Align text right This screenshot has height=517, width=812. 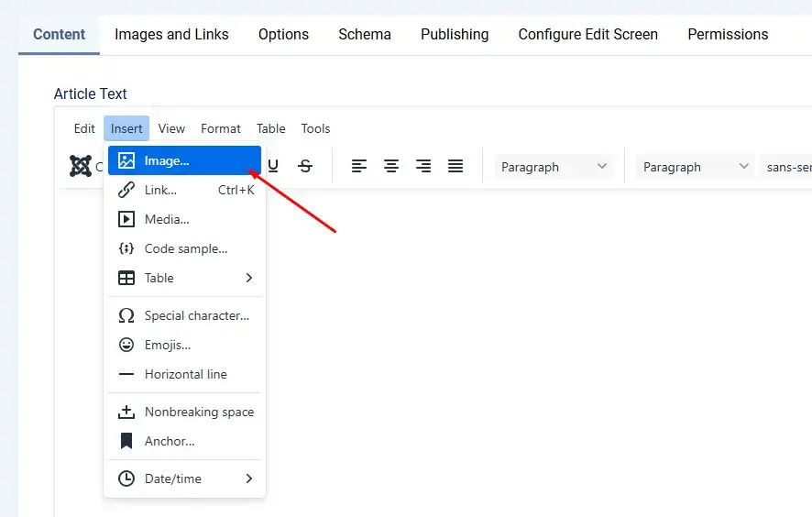click(423, 166)
